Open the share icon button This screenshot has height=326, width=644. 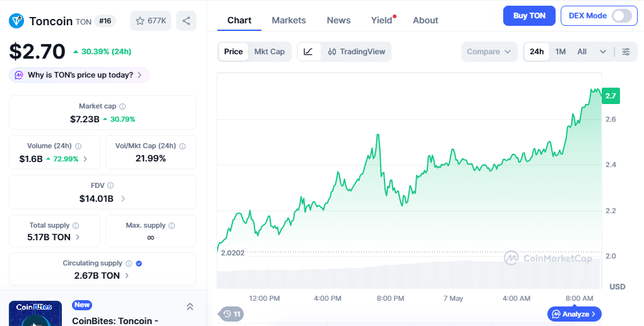pyautogui.click(x=186, y=21)
